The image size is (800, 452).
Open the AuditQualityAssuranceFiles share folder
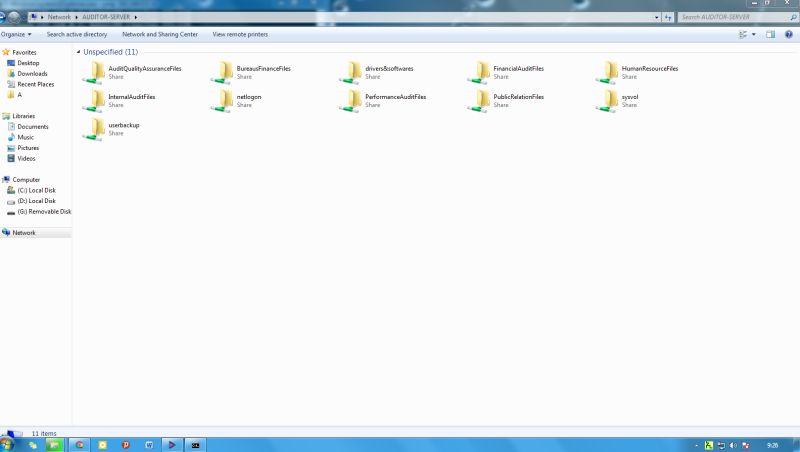tap(132, 72)
